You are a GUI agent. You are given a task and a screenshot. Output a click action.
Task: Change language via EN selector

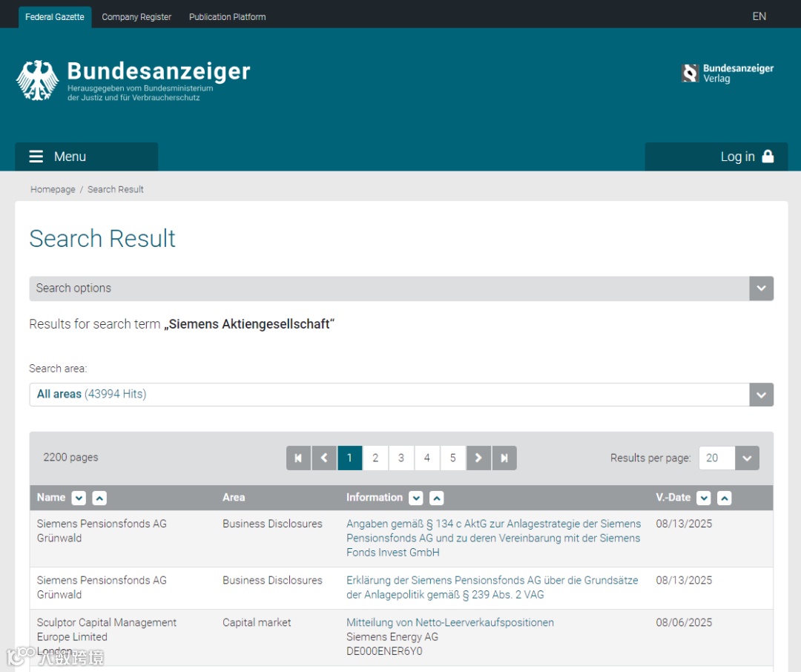(x=759, y=16)
